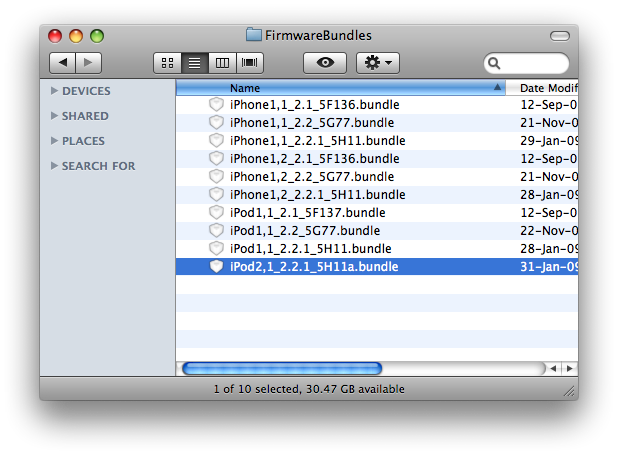
Task: Go forward with the right arrow button
Action: coord(89,63)
